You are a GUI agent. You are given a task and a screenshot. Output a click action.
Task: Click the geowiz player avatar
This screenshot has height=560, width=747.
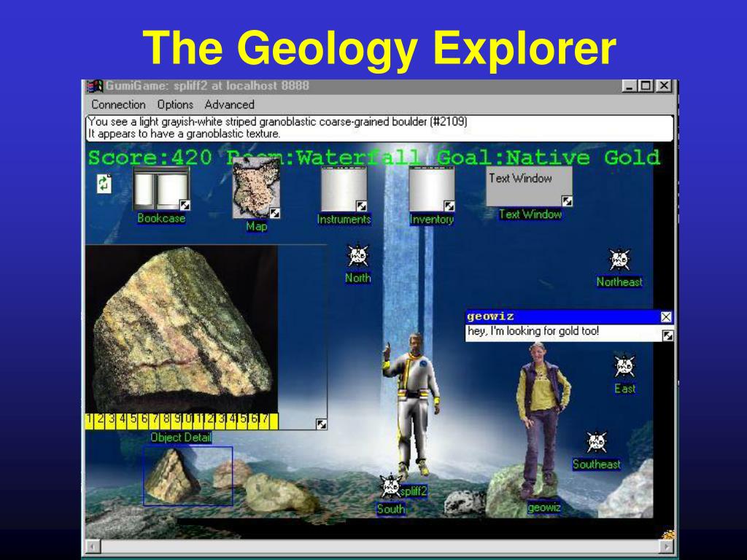pos(543,421)
